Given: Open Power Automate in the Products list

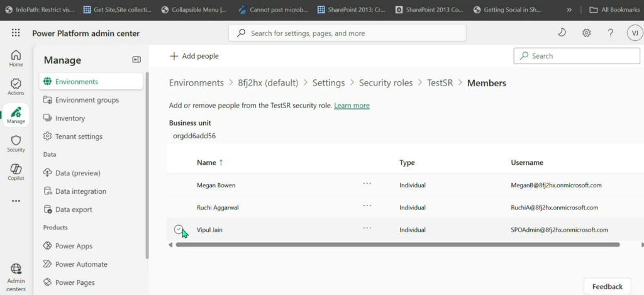Looking at the screenshot, I should point(81,264).
